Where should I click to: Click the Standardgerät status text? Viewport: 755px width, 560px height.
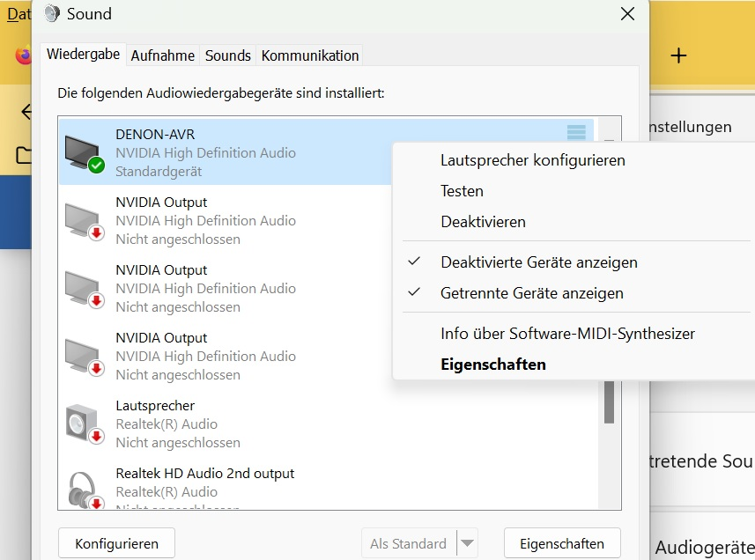[x=159, y=172]
